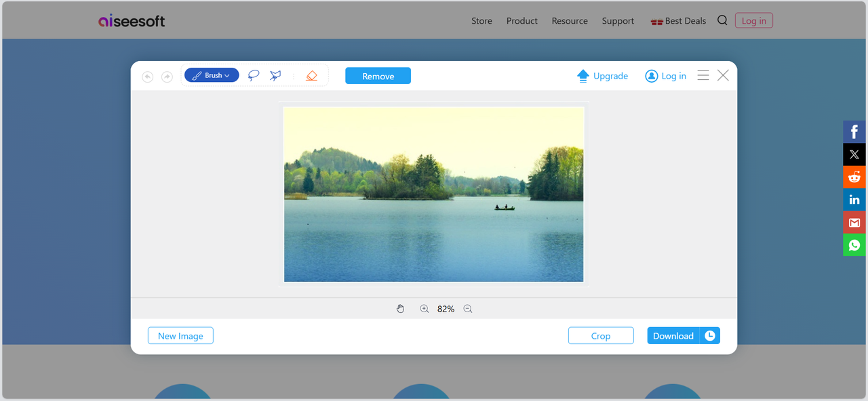The height and width of the screenshot is (401, 868).
Task: Click the 82% zoom value
Action: coord(446,309)
